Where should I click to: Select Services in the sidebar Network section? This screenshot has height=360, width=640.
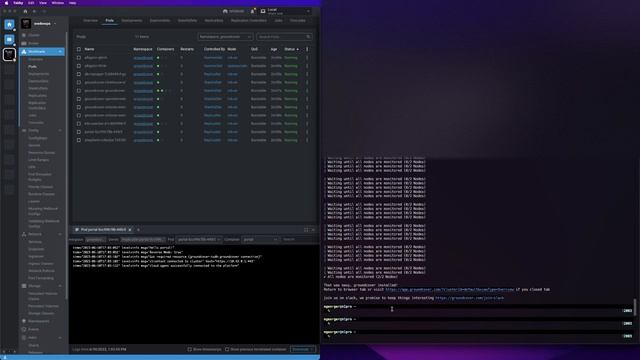click(x=35, y=242)
